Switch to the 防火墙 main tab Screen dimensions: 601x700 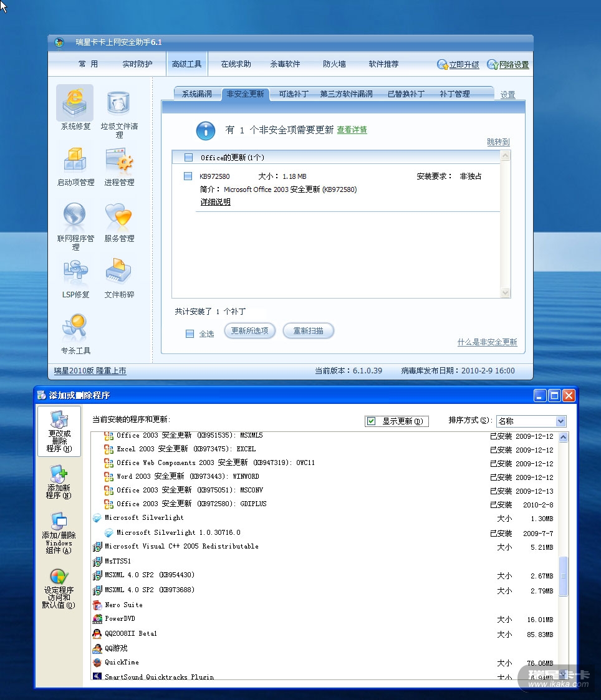(334, 64)
